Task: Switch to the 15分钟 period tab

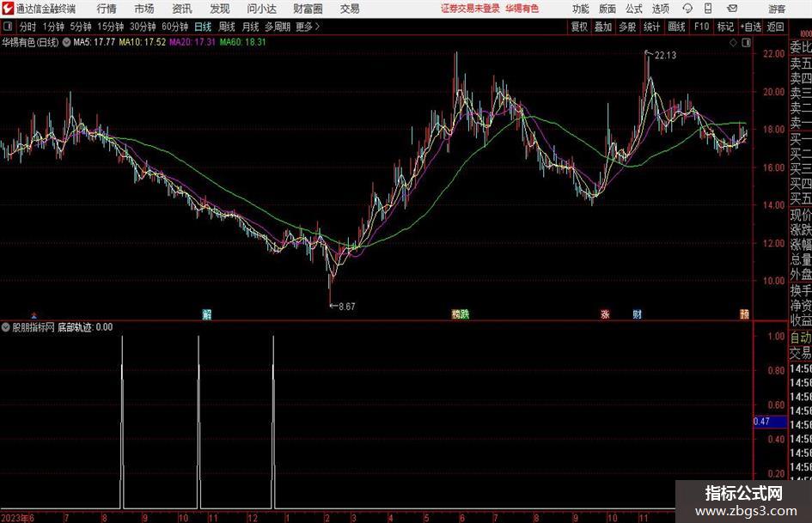Action: 111,27
